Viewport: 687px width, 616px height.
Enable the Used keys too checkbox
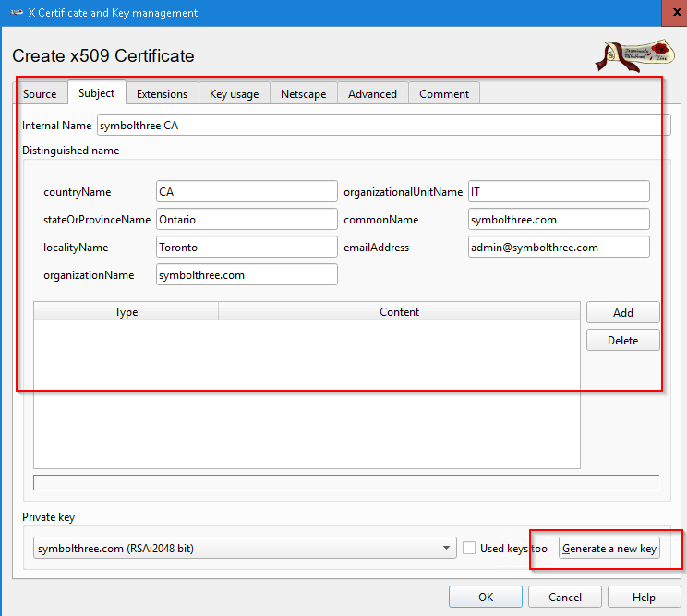[470, 549]
